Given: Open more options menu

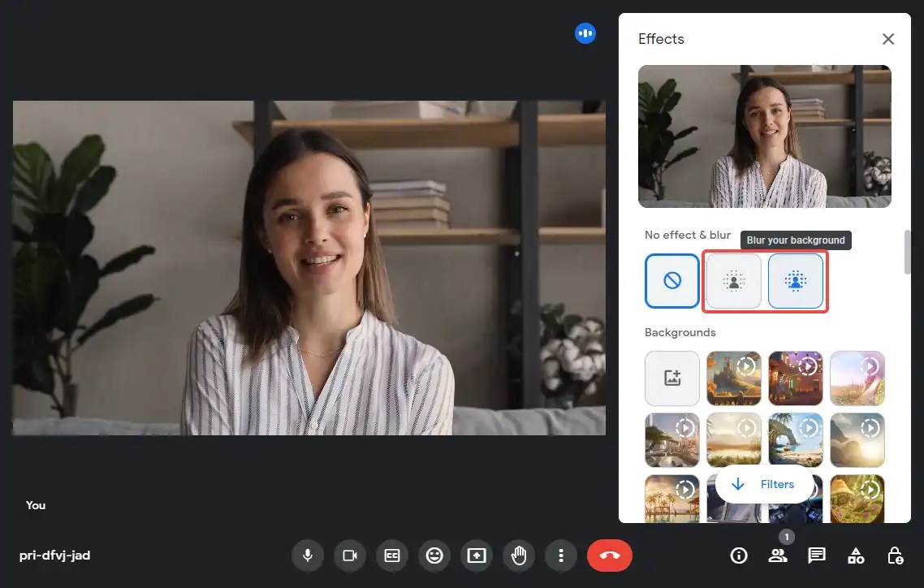Looking at the screenshot, I should point(561,556).
